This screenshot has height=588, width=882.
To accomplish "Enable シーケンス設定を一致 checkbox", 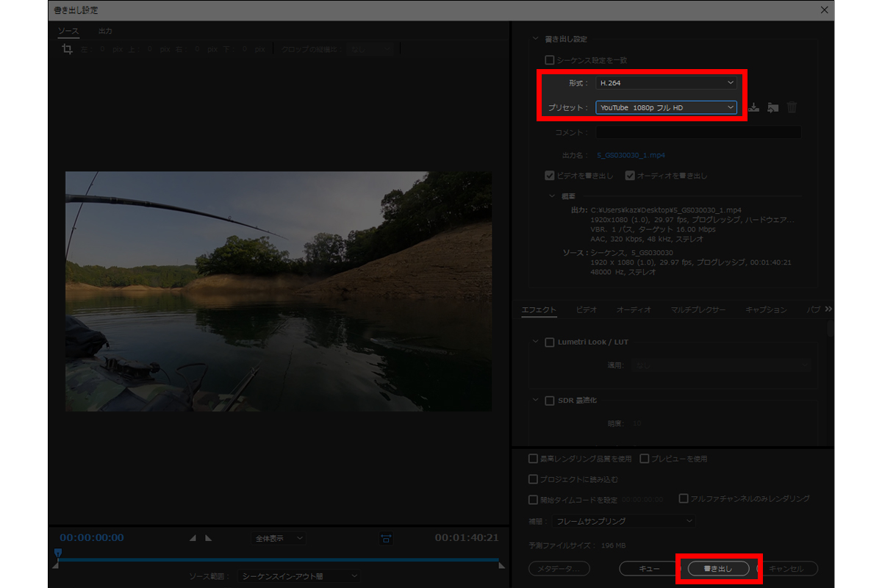I will [549, 60].
